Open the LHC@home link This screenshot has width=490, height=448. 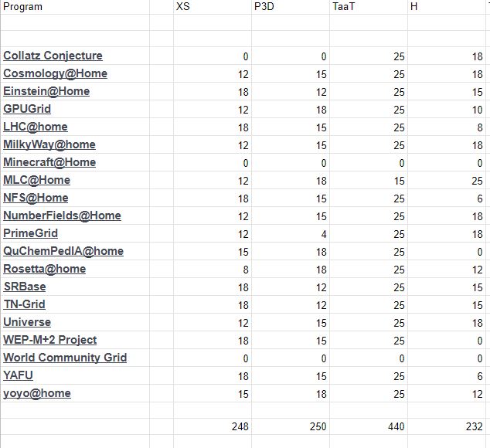click(x=36, y=127)
